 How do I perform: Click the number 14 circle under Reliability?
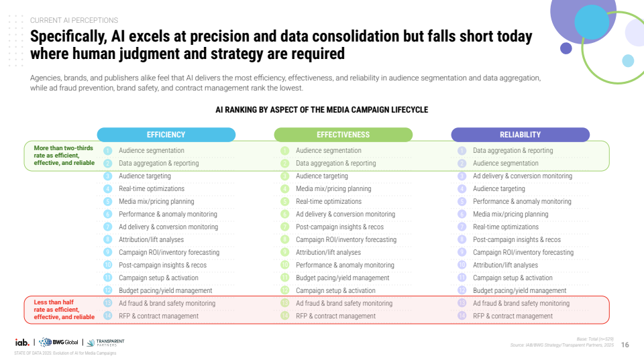462,316
